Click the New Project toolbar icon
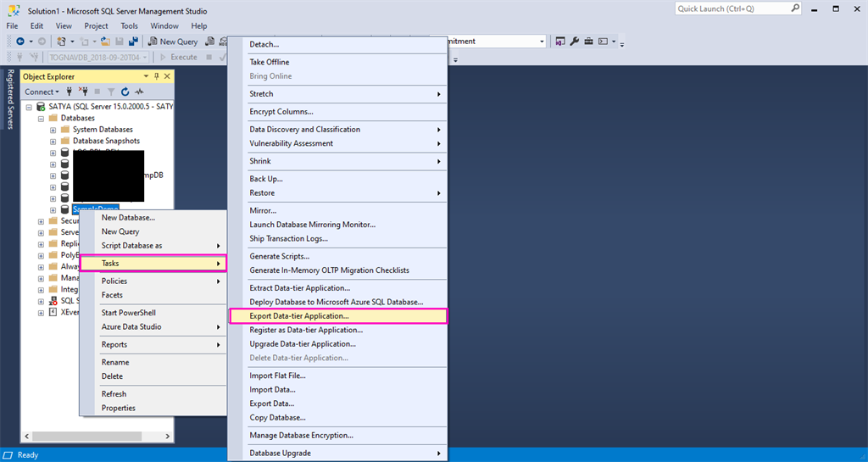The width and height of the screenshot is (868, 462). click(61, 42)
